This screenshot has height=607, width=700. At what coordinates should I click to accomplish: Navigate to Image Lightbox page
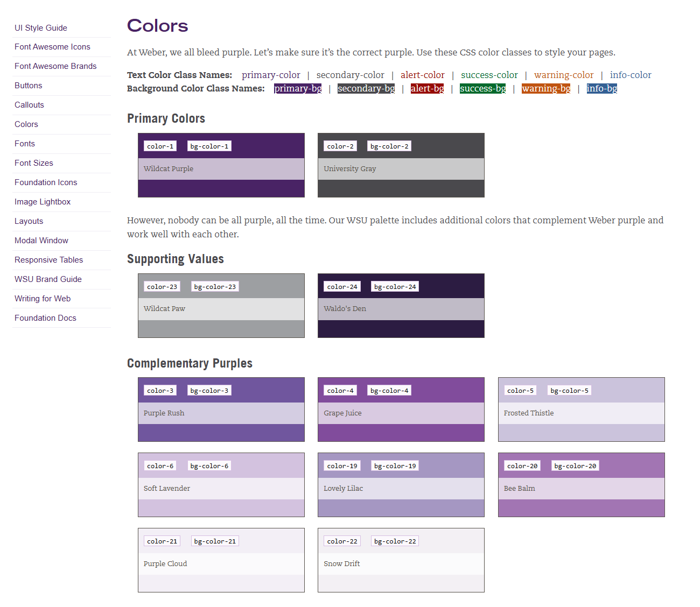[x=43, y=202]
